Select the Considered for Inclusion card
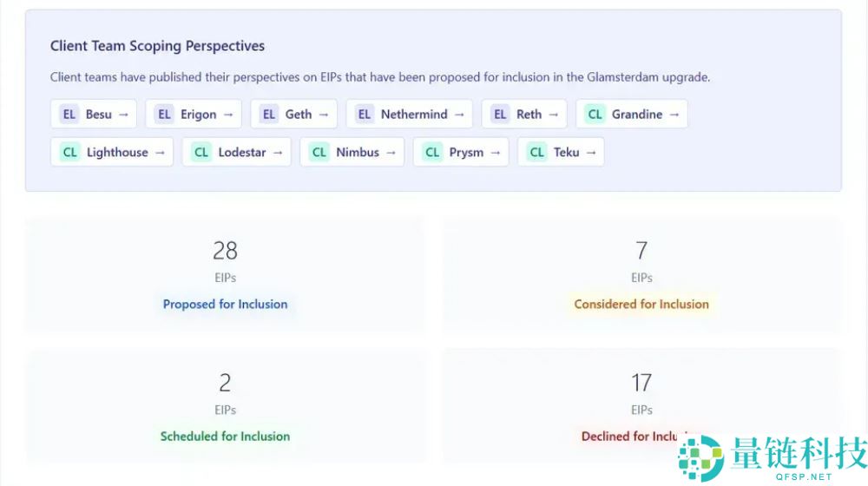The height and width of the screenshot is (486, 868). (641, 274)
